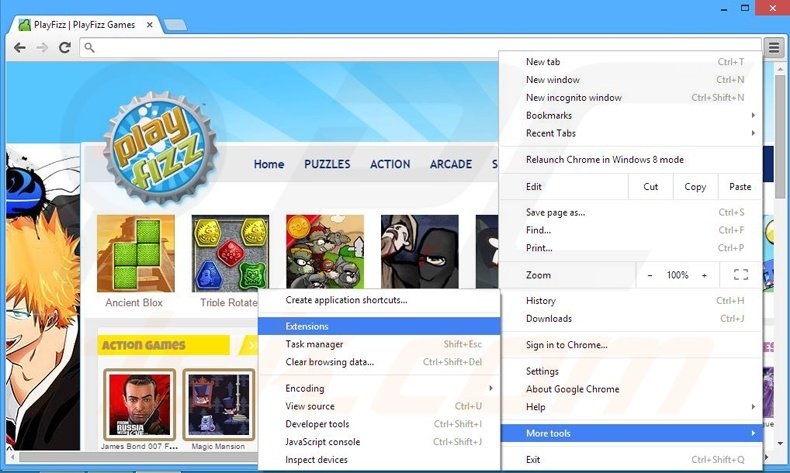
Task: Expand the Recent Tabs submenu
Action: pos(631,133)
